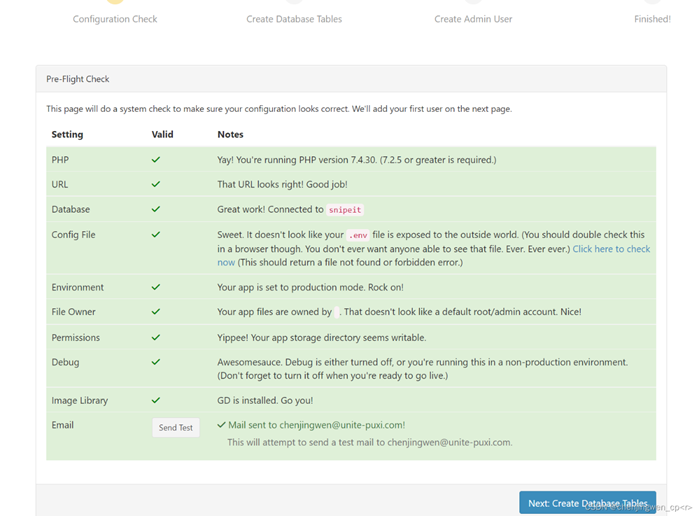Click the Mail sent confirmation checkmark
This screenshot has height=516, width=699.
point(222,425)
